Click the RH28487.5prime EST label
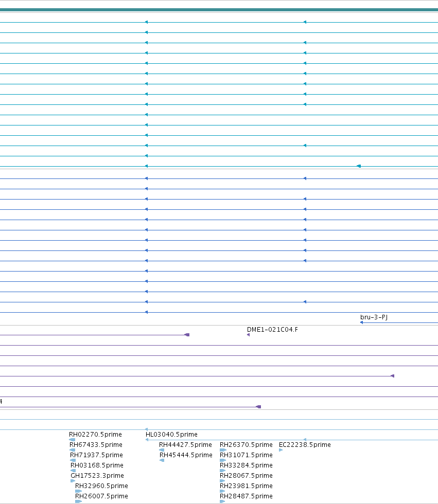The image size is (438, 504). coord(247,496)
